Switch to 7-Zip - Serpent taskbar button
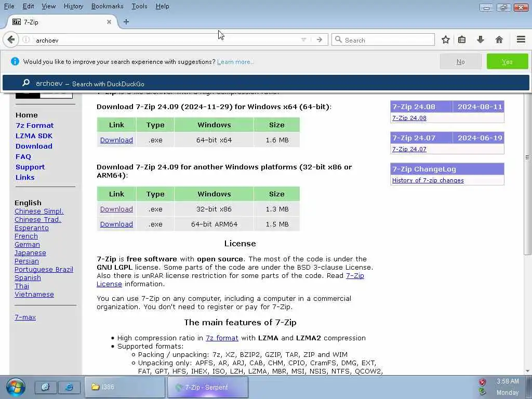This screenshot has width=532, height=399. [x=208, y=387]
